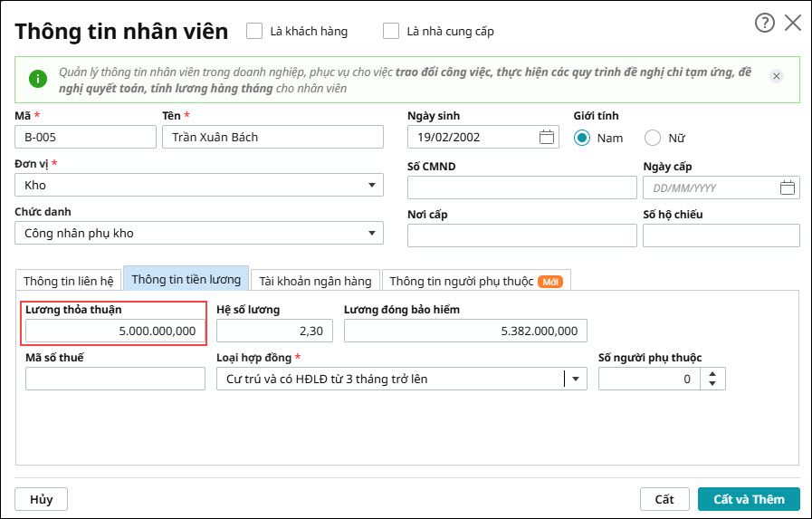
Task: Tick the Là khách hàng checkbox
Action: point(254,31)
